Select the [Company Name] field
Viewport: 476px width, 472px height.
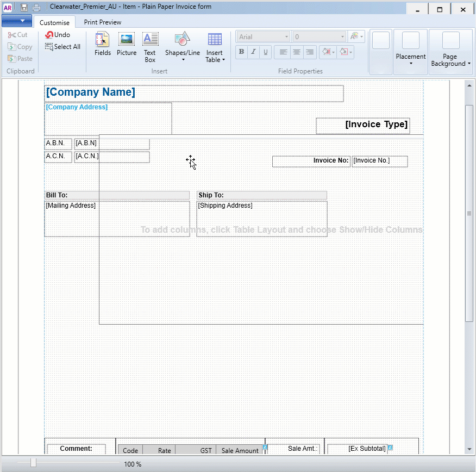click(194, 93)
